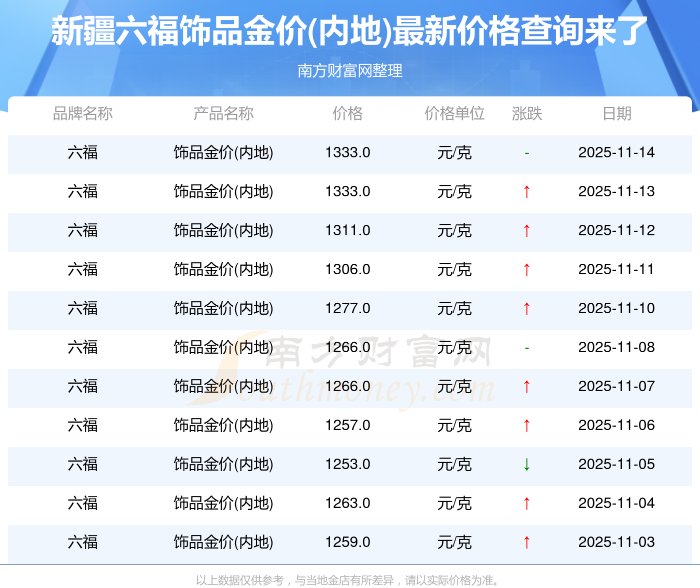Click the green dash indicator for 2025-11-14

pyautogui.click(x=526, y=153)
